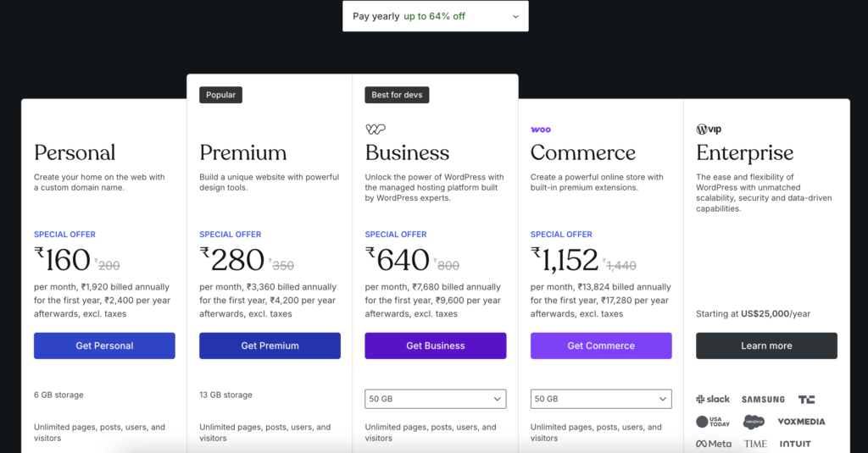Image resolution: width=868 pixels, height=453 pixels.
Task: Expand the Business plan 50 GB storage dropdown
Action: pos(436,399)
